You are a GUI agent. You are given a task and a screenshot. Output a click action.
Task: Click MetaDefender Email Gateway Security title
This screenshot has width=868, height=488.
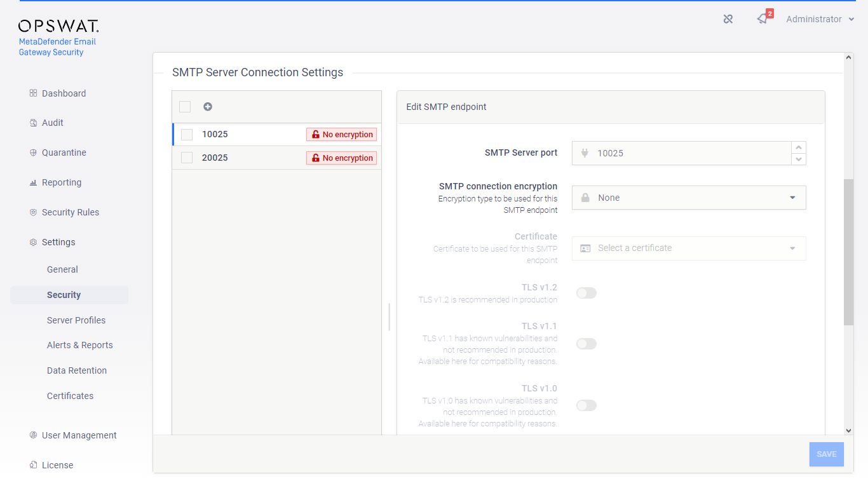(x=57, y=47)
